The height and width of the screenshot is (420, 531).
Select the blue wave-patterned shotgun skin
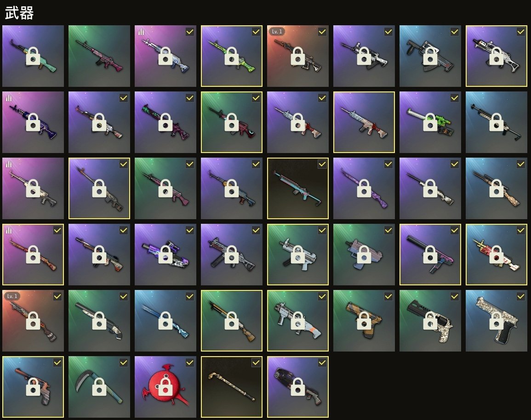click(165, 320)
